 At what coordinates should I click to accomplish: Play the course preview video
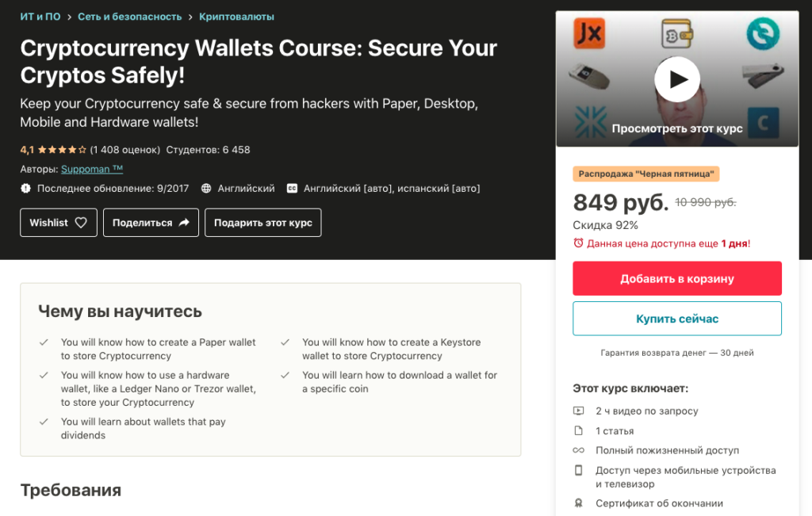pyautogui.click(x=676, y=79)
